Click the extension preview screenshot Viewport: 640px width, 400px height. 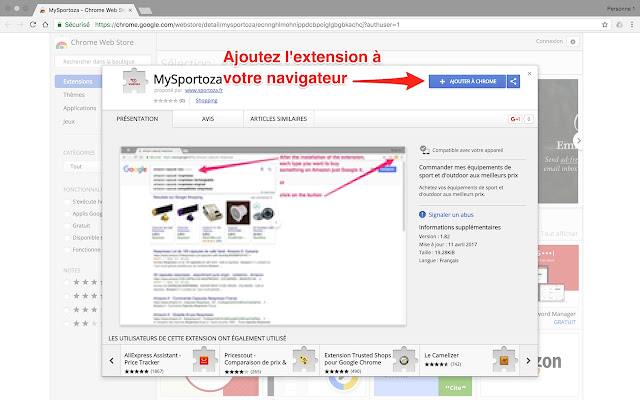[x=262, y=236]
